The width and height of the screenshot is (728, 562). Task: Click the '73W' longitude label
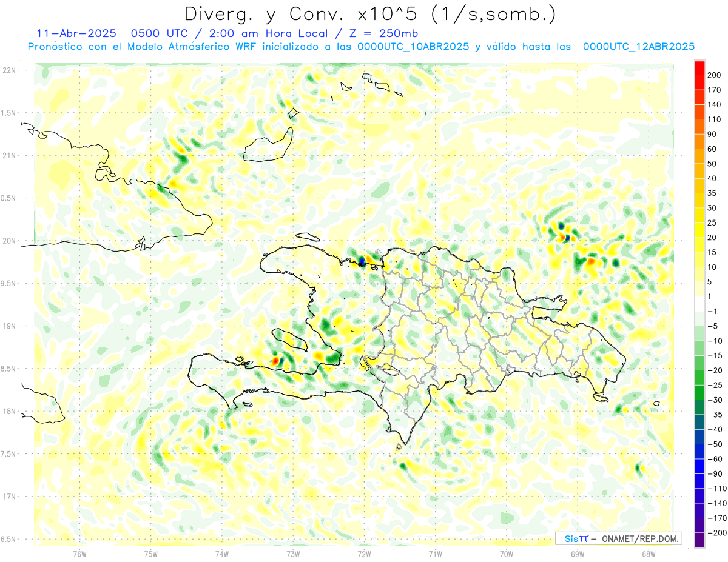293,554
